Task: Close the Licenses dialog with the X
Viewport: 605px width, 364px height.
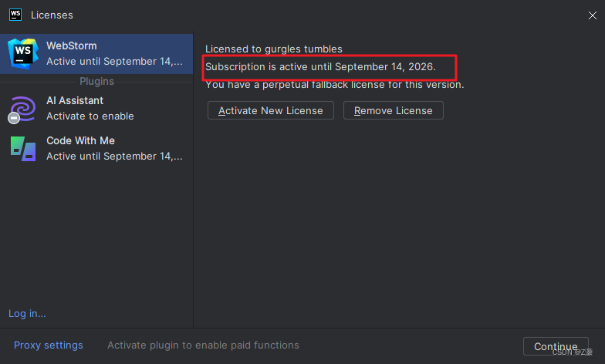Action: click(593, 15)
